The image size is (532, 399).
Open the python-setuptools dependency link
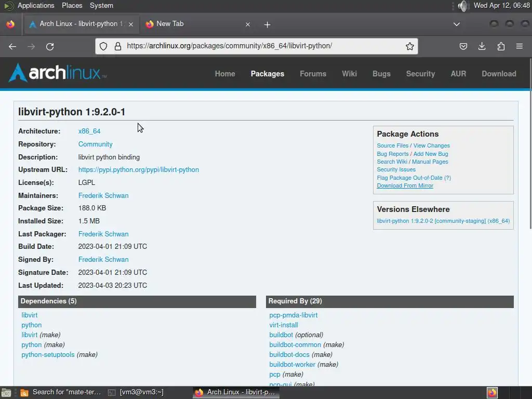(x=48, y=354)
